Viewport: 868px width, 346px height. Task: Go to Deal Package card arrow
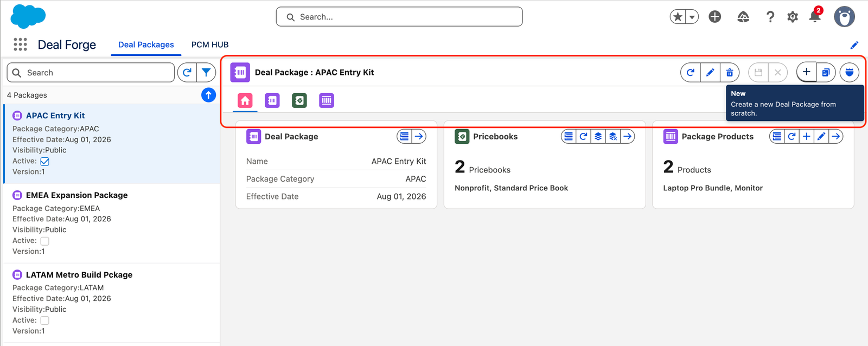(x=419, y=137)
